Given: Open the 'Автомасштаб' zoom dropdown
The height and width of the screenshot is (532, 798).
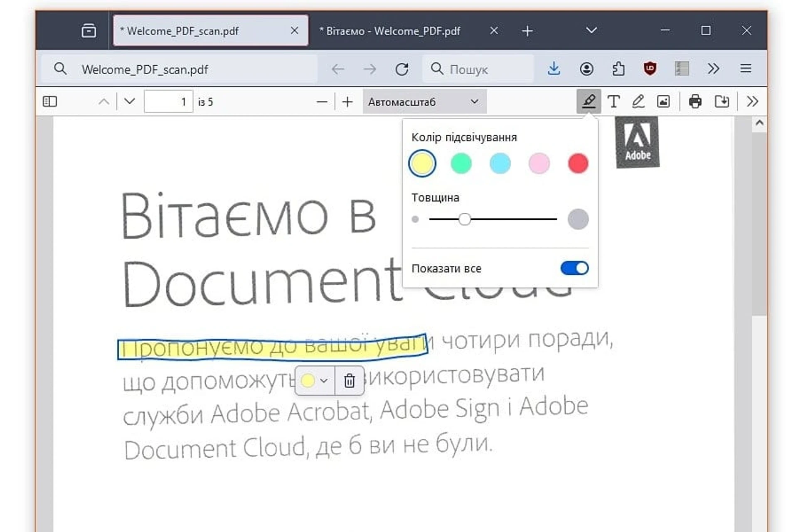Looking at the screenshot, I should (x=424, y=101).
